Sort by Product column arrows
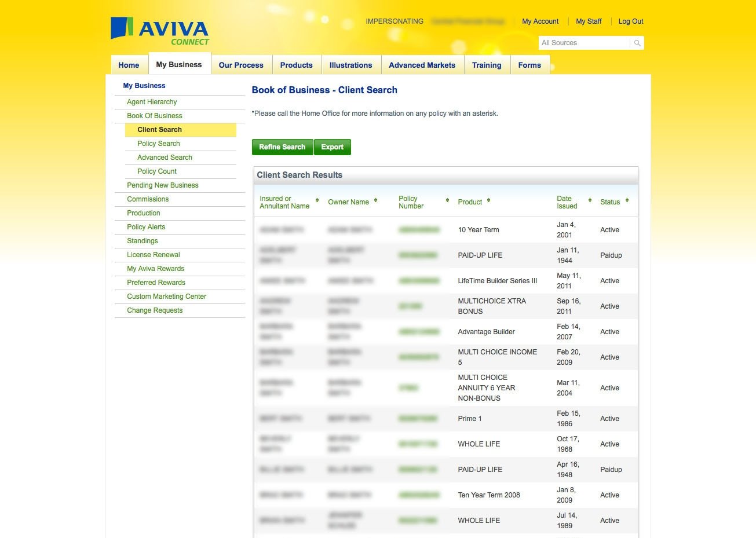This screenshot has width=756, height=538. 488,200
